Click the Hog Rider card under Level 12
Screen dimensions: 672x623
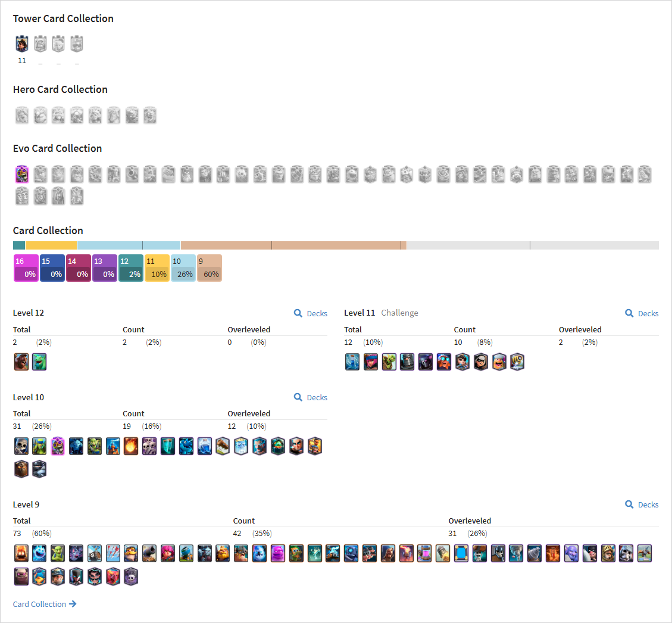(21, 362)
